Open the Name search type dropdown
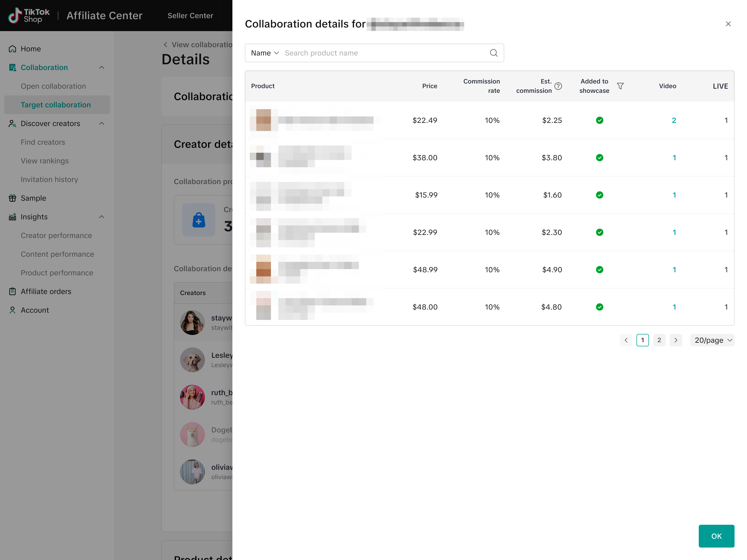Image resolution: width=747 pixels, height=560 pixels. coord(265,53)
